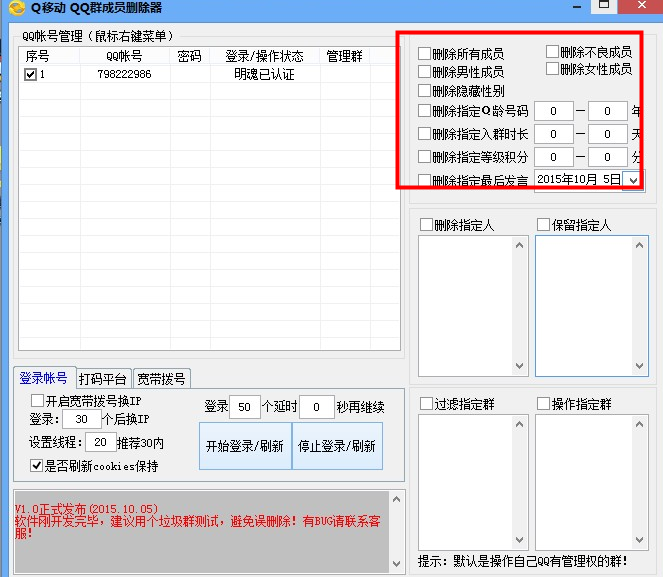
Task: Enable 删除指定Q龄号码 checkbox
Action: click(x=424, y=111)
